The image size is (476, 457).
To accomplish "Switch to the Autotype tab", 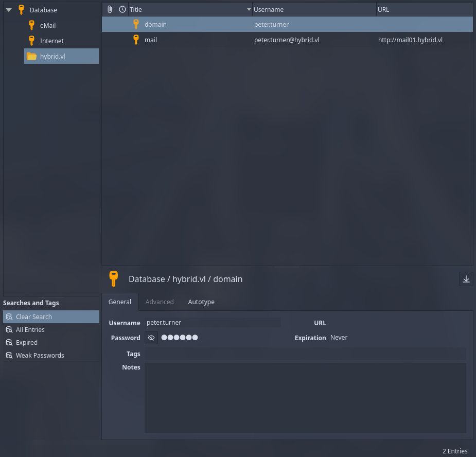I will tap(201, 302).
